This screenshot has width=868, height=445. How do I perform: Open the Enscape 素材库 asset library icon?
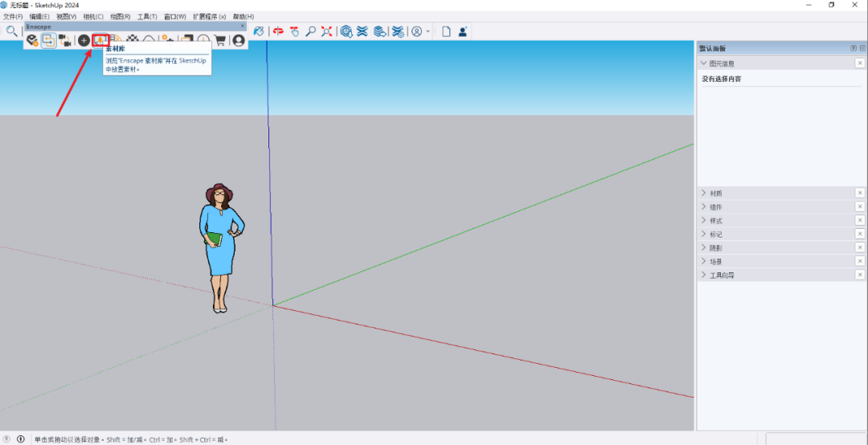coord(100,40)
